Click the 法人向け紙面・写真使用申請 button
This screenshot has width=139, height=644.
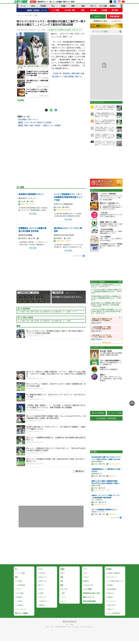[106, 418]
